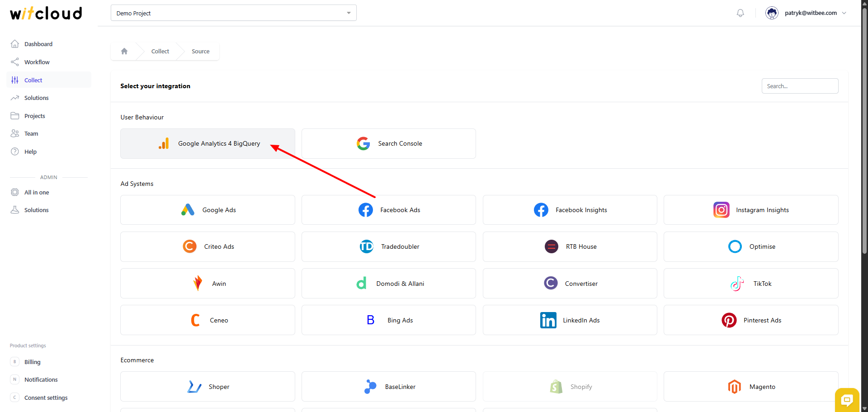Image resolution: width=868 pixels, height=412 pixels.
Task: Open Dashboard in the sidebar
Action: pyautogui.click(x=38, y=44)
